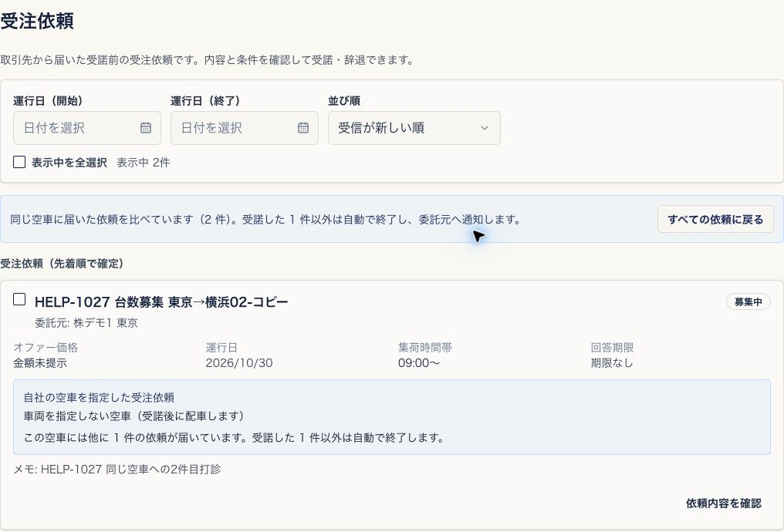
Task: Click 自社の空車を指定した受注依頼 text
Action: point(99,398)
